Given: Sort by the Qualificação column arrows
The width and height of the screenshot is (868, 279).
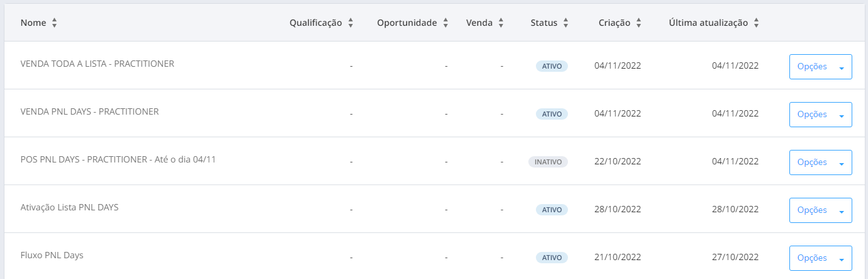Looking at the screenshot, I should (x=350, y=23).
